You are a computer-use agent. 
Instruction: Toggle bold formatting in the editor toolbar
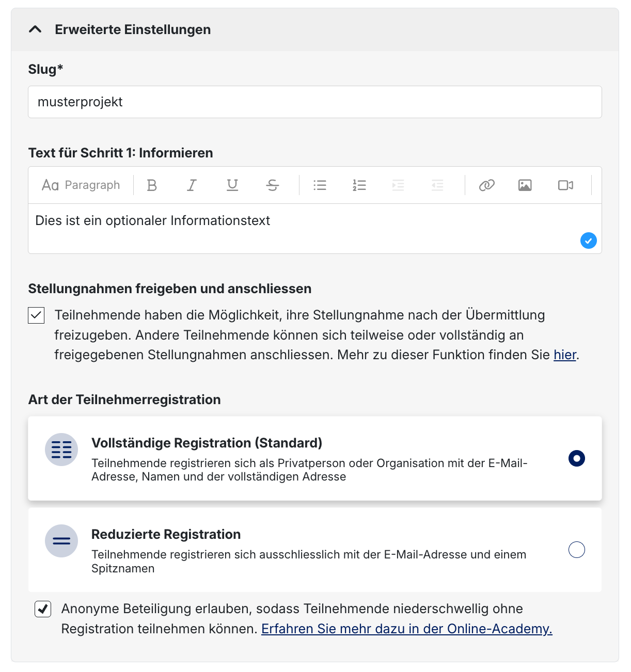pos(152,185)
